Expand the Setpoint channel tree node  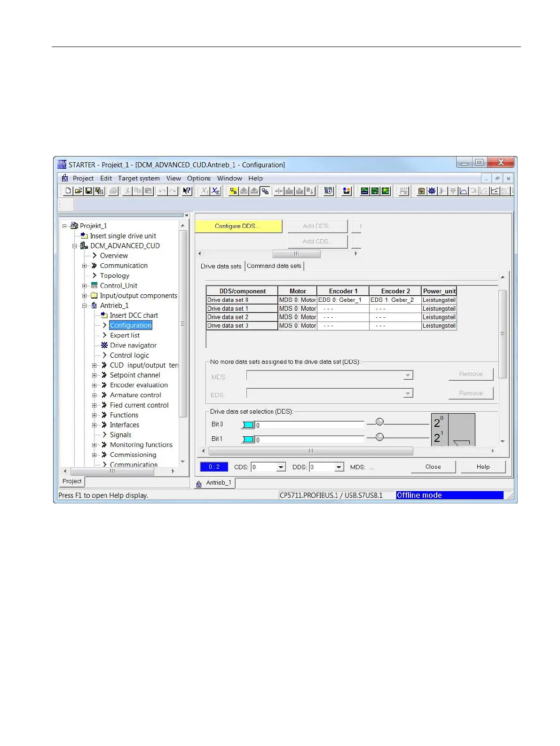coord(94,375)
